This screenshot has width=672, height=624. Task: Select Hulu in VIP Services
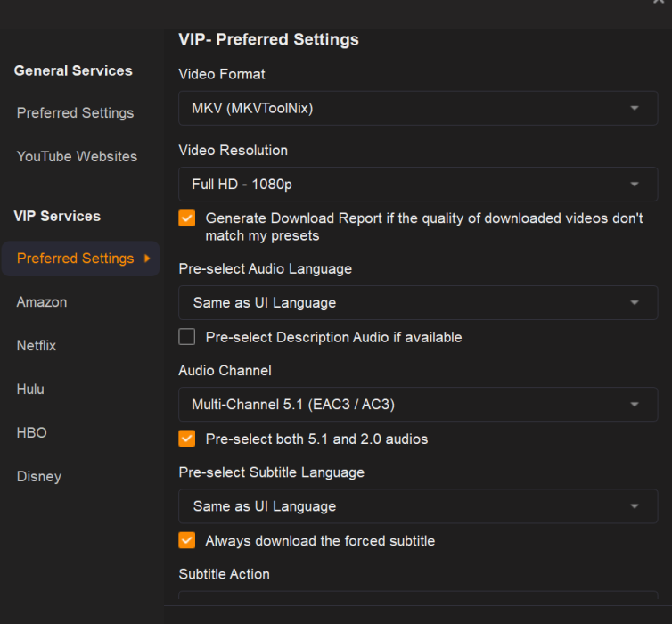point(30,390)
